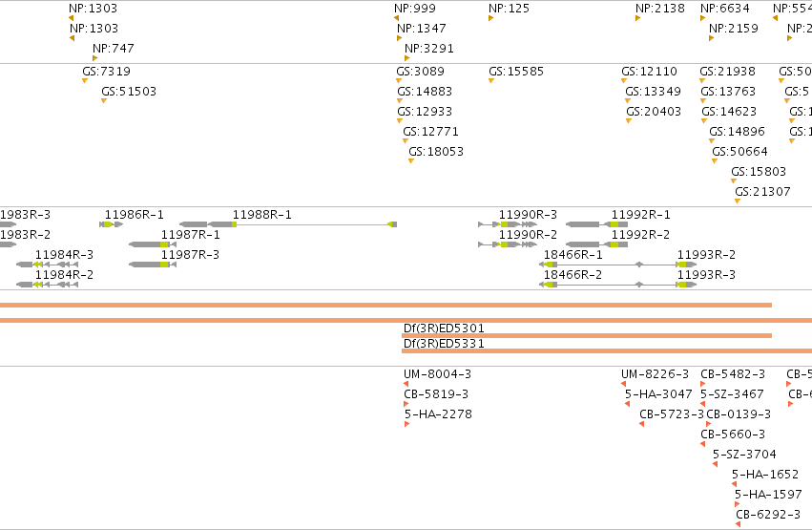
Task: Open the GS:13763 label
Action: click(x=728, y=92)
